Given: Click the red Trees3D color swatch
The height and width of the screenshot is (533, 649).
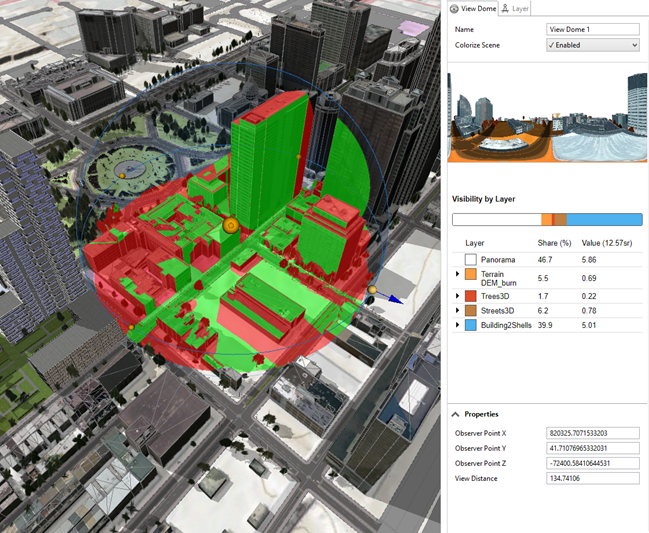Looking at the screenshot, I should click(470, 296).
